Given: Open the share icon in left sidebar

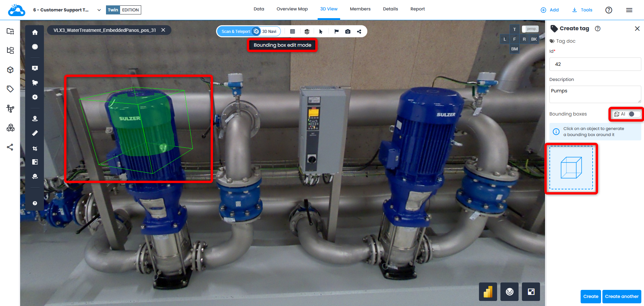Looking at the screenshot, I should [10, 147].
